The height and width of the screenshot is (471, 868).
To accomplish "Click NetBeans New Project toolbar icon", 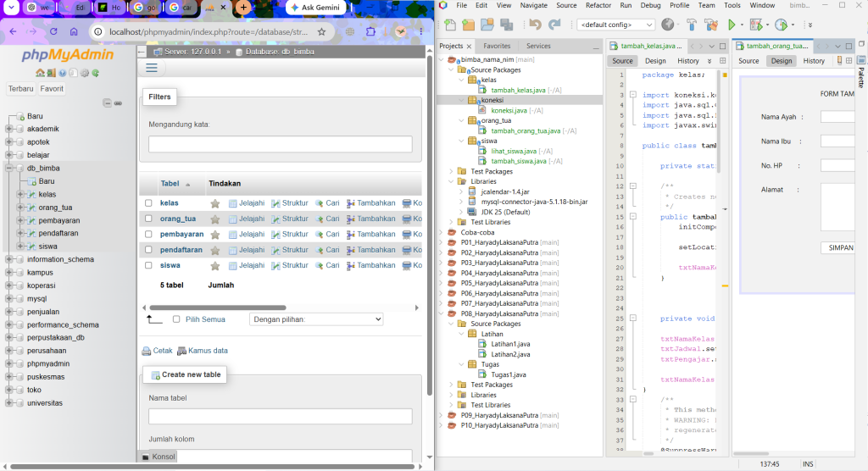I will [468, 25].
